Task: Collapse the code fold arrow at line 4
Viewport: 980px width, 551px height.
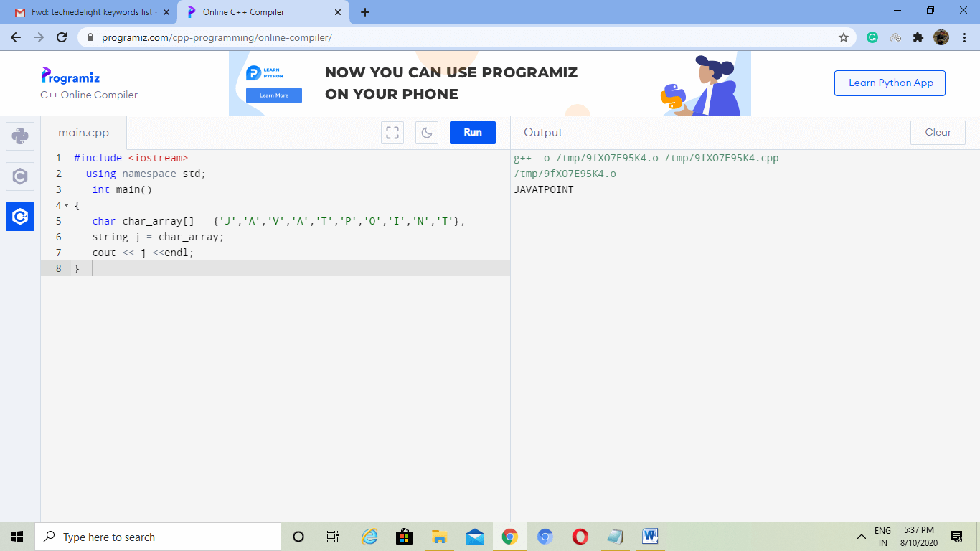Action: tap(66, 206)
